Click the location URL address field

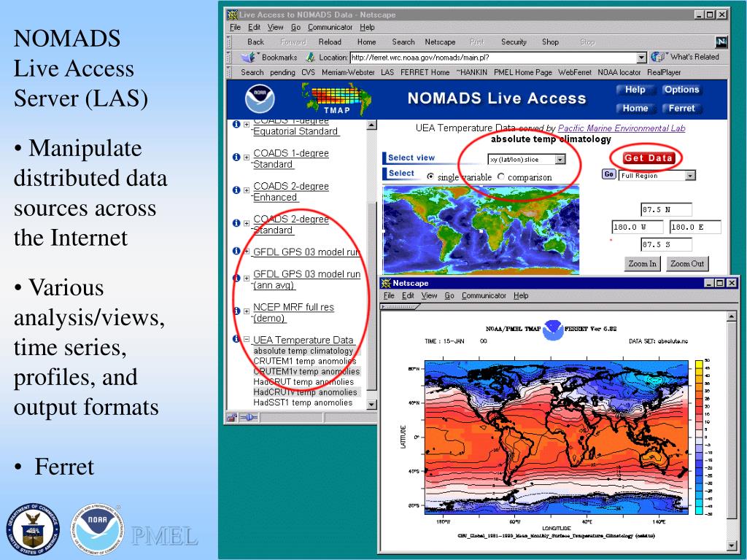493,58
